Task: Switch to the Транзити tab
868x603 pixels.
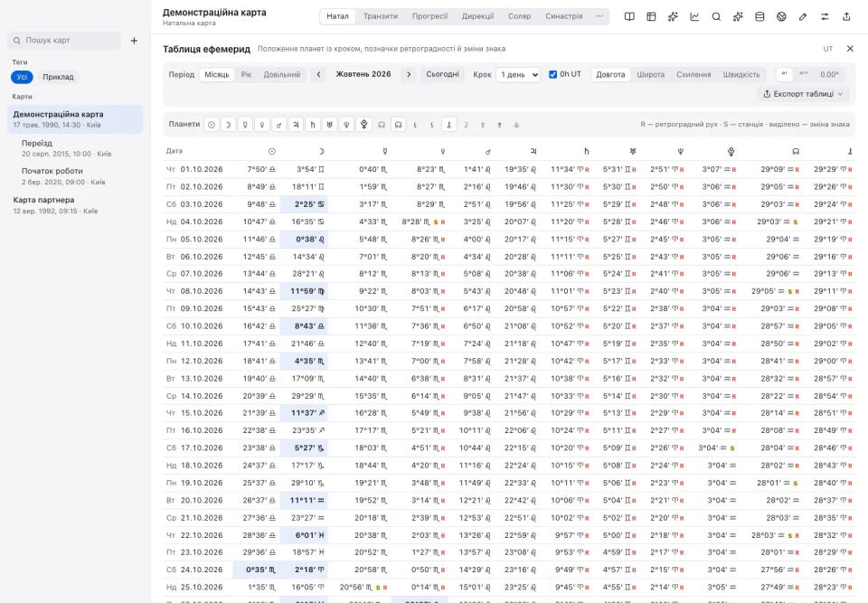Action: [381, 16]
